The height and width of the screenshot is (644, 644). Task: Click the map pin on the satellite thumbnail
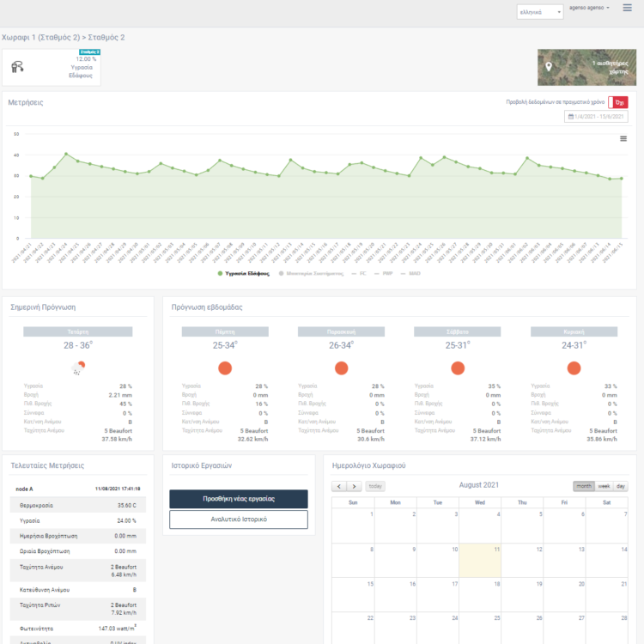point(549,66)
